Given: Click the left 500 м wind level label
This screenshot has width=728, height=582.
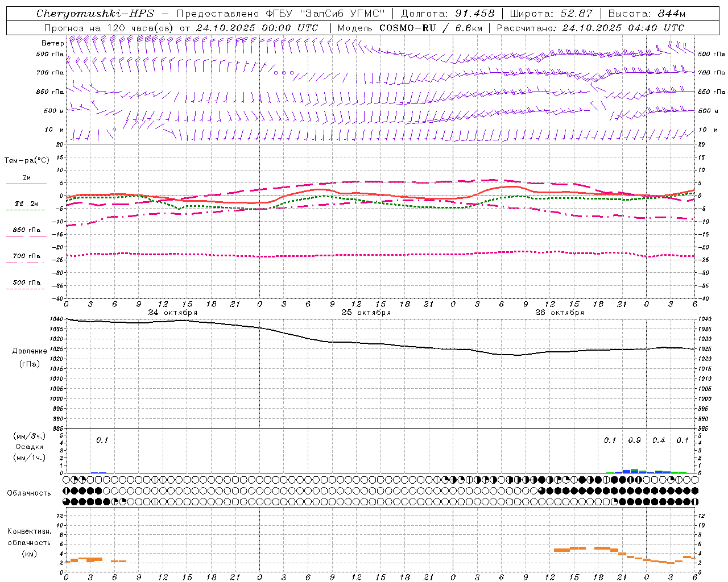Looking at the screenshot, I should click(x=54, y=111).
